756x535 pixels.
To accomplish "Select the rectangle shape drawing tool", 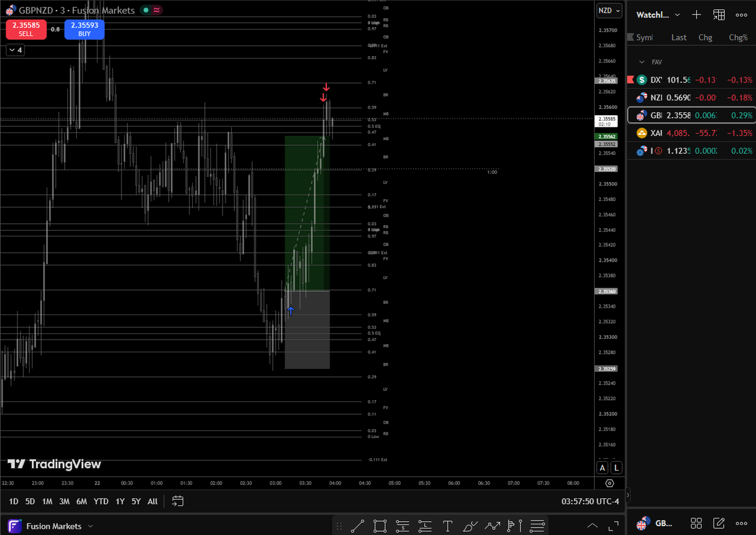I will [380, 526].
